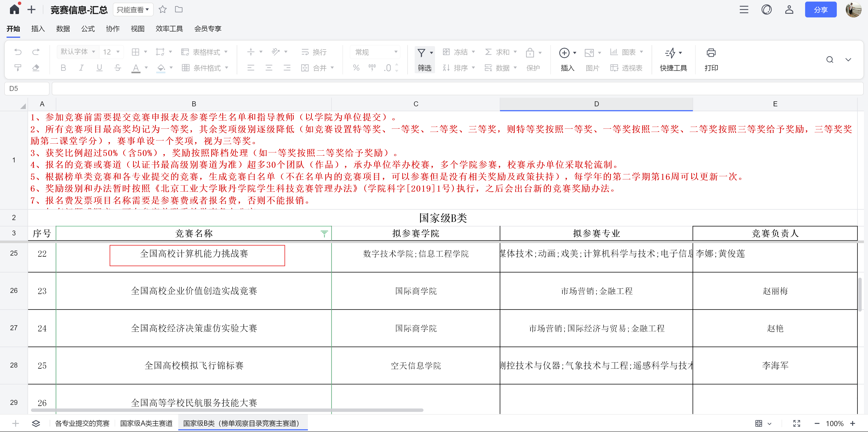The width and height of the screenshot is (868, 432).
Task: Open the 默认字体 font dropdown
Action: [78, 52]
